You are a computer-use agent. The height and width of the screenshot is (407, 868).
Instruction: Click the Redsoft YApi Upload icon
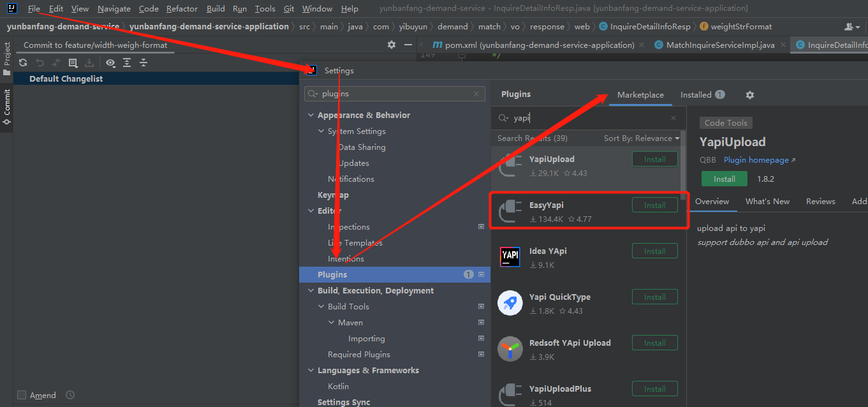(510, 350)
